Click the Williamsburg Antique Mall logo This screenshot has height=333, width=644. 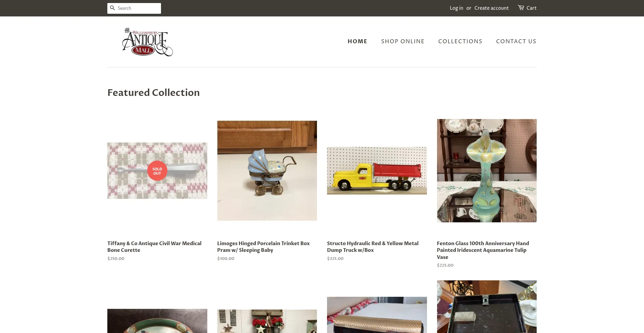(x=148, y=42)
